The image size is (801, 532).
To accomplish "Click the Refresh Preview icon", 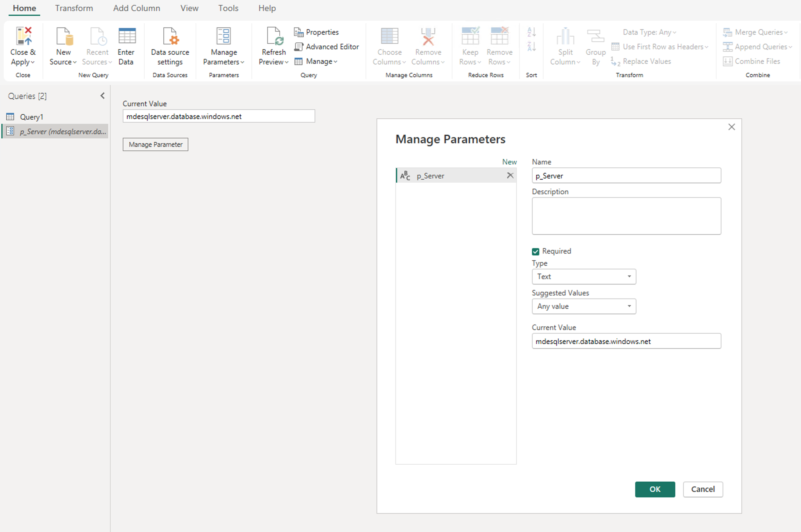I will tap(274, 37).
